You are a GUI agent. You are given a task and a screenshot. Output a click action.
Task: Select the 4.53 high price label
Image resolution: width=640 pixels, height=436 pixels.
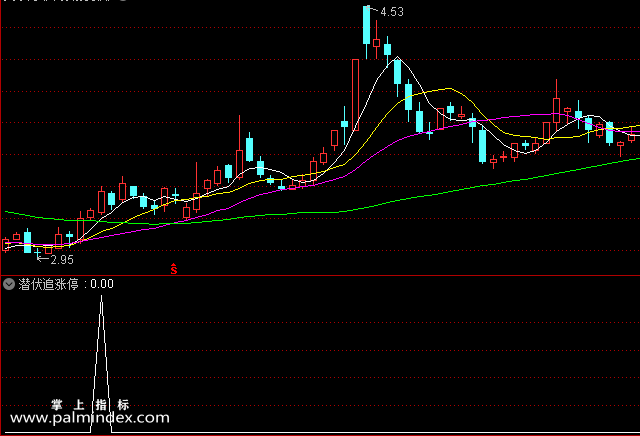[392, 12]
